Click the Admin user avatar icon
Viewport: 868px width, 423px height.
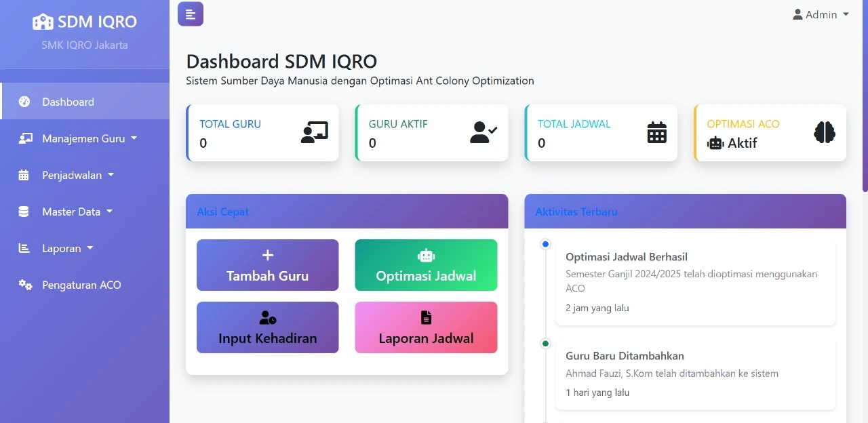pyautogui.click(x=797, y=14)
